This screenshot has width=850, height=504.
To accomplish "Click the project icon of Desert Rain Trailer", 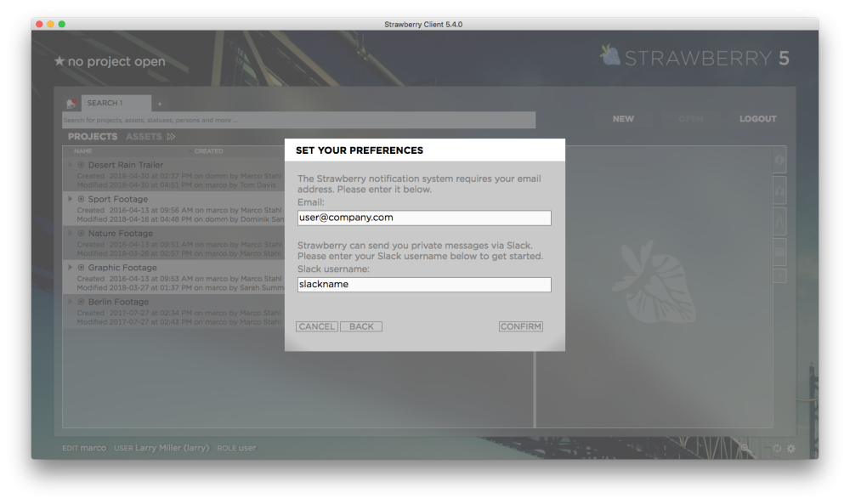I will [81, 165].
